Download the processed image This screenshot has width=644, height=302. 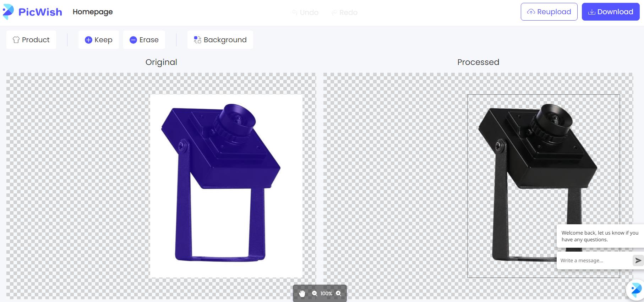click(611, 12)
